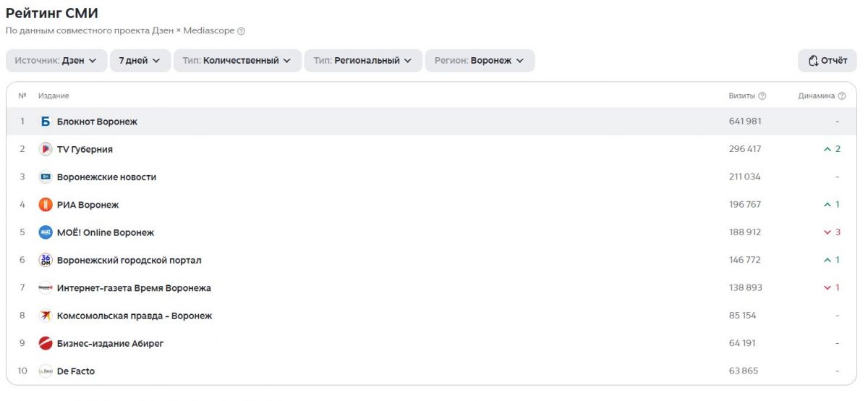Click the Воронежские новости logo icon
The width and height of the screenshot is (868, 401).
point(46,177)
